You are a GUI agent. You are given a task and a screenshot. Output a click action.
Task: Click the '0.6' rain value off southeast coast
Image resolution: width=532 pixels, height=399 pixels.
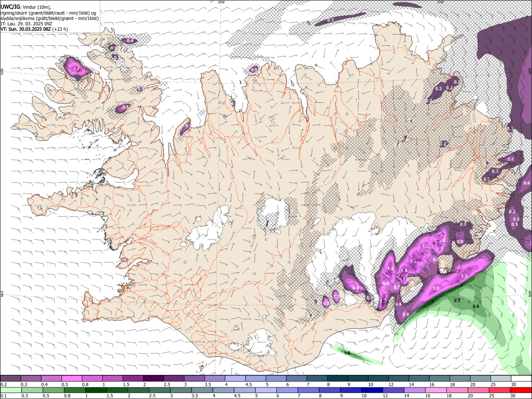476,307
